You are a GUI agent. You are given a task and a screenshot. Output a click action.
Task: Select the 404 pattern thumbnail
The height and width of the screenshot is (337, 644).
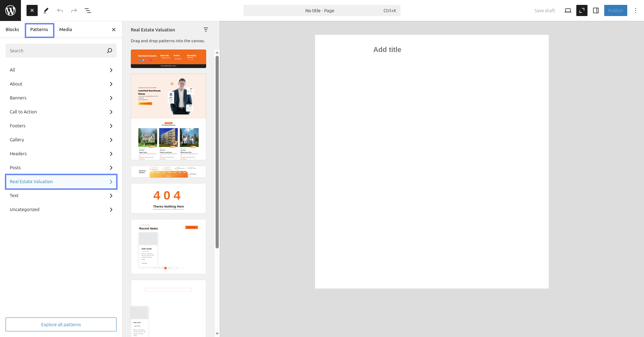pos(169,198)
